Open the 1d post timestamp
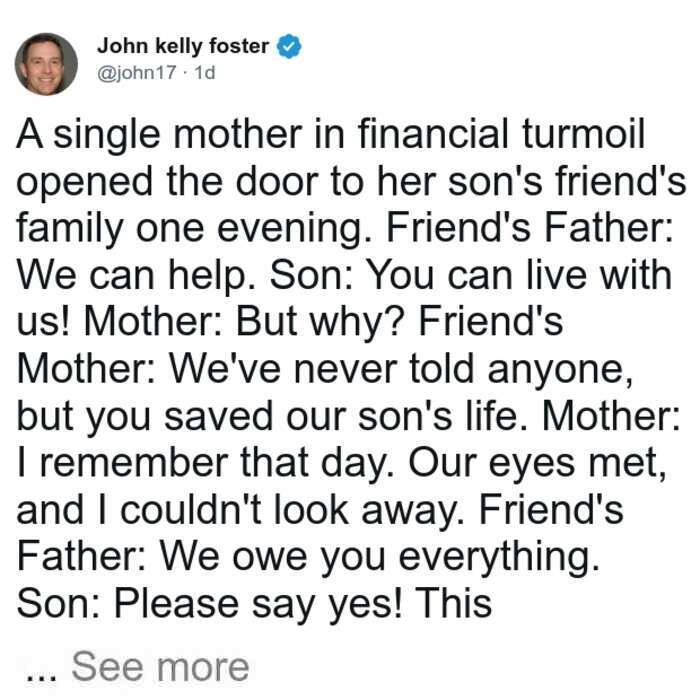 coord(205,72)
